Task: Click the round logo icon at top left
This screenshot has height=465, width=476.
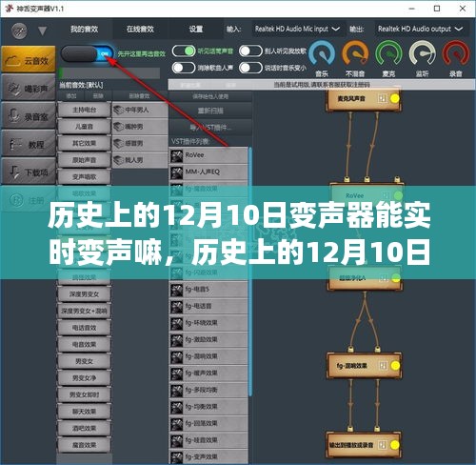Action: [x=19, y=30]
